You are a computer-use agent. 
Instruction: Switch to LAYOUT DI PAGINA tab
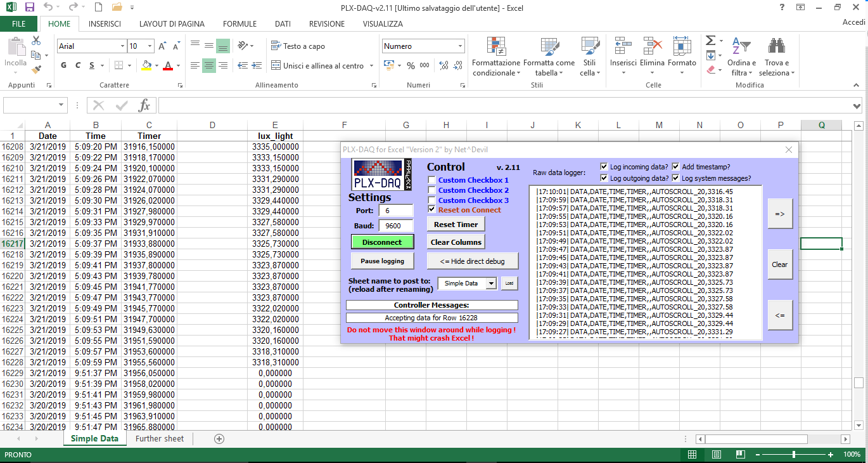pos(172,24)
